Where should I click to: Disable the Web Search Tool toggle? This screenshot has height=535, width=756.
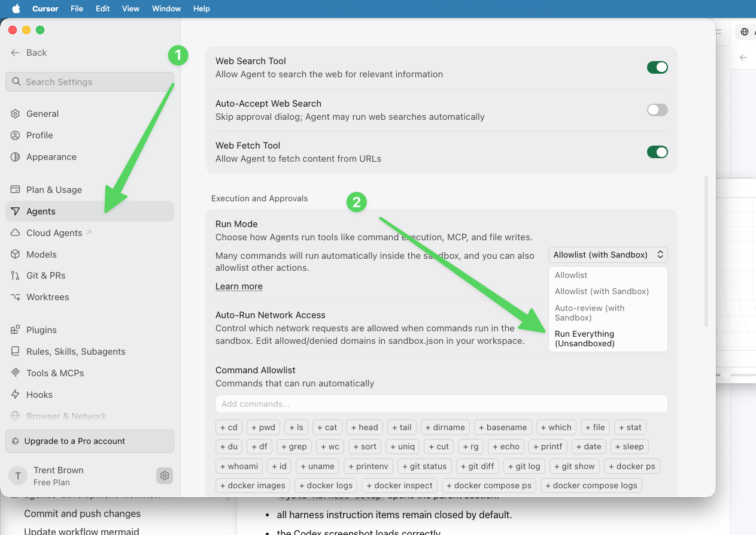(657, 68)
